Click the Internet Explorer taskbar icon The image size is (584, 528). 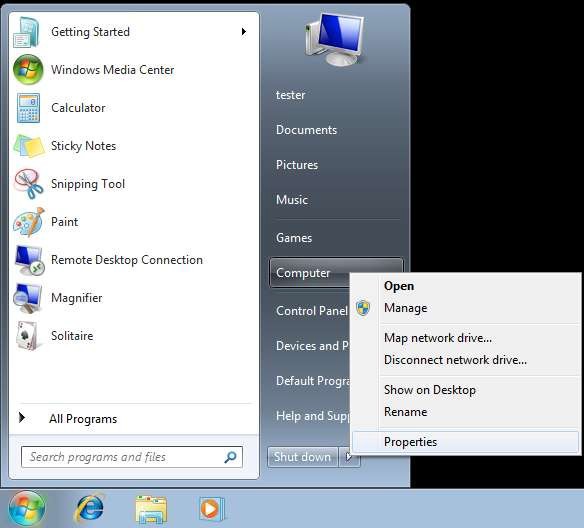[x=89, y=508]
